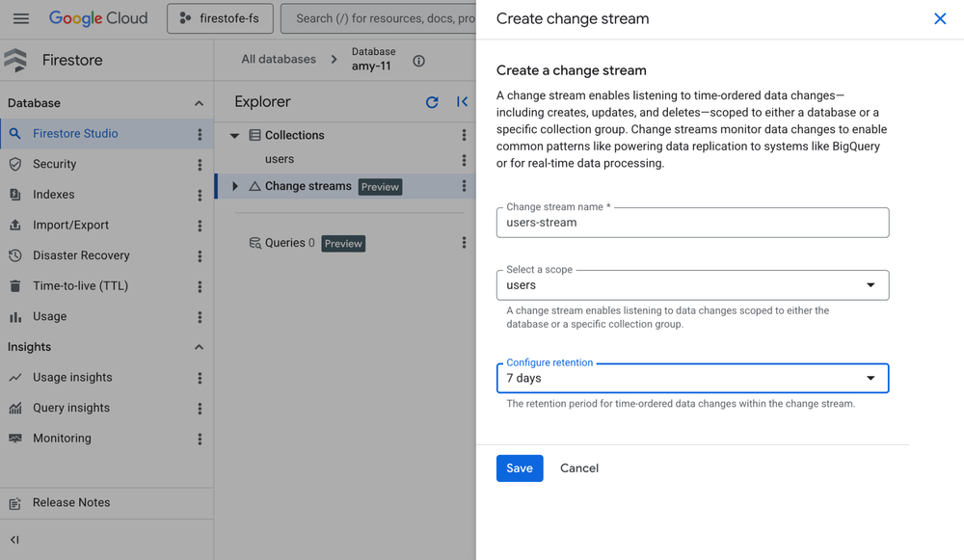Screen dimensions: 964x560
Task: Open more options for users collection
Action: tap(465, 160)
